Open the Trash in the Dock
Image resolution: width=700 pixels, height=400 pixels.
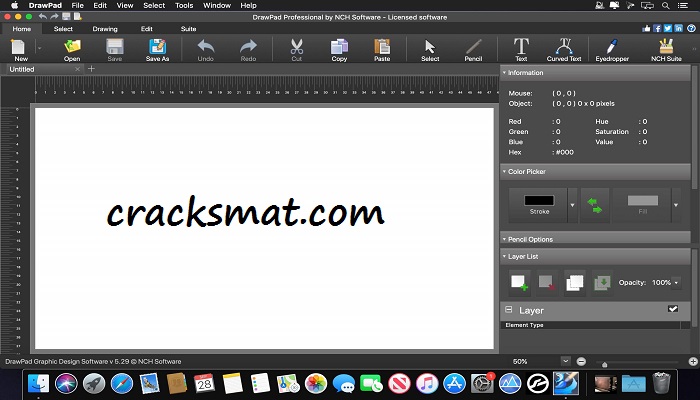coord(662,383)
